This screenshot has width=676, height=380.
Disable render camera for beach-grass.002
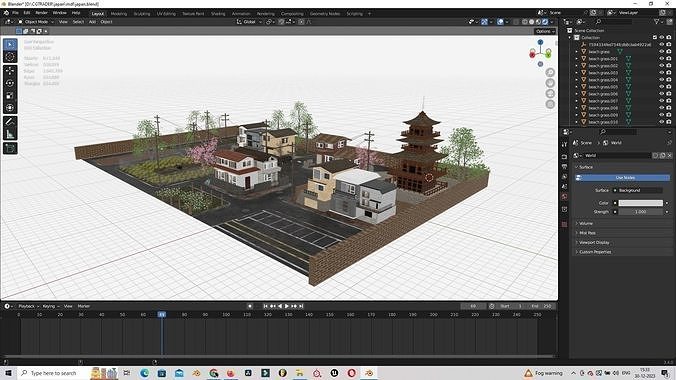(x=669, y=66)
